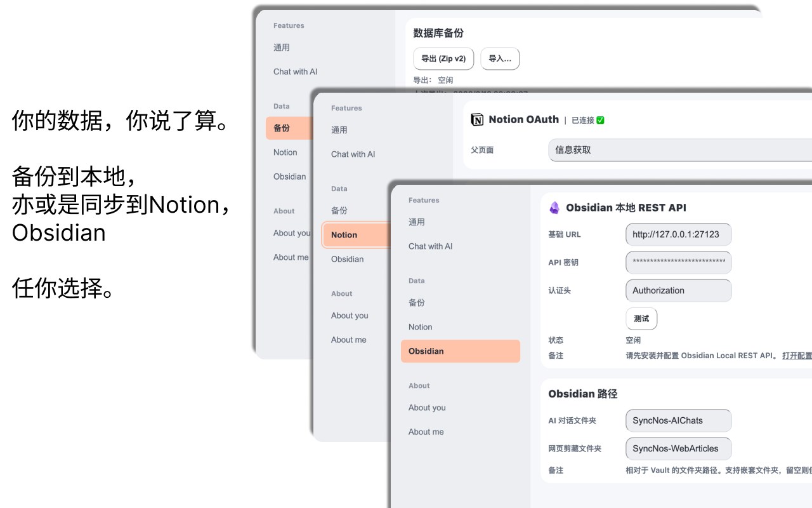Click the Obsidian 本地 REST API heading
The image size is (812, 508).
pos(626,208)
